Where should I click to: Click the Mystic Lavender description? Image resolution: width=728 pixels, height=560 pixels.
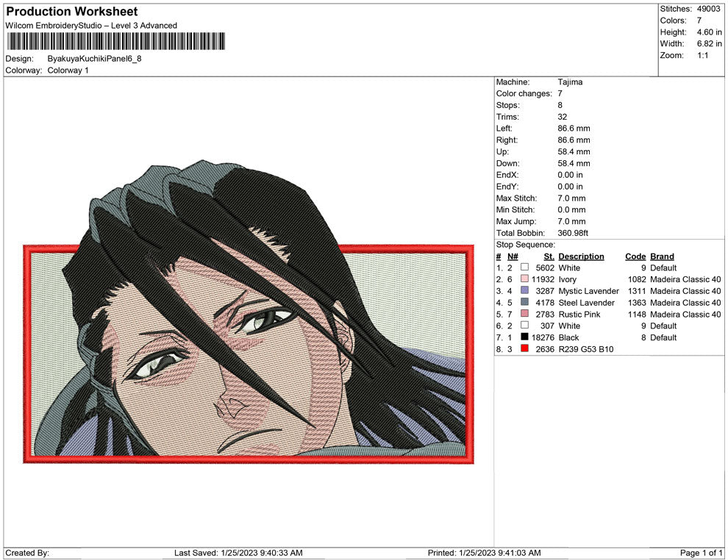[x=589, y=291]
